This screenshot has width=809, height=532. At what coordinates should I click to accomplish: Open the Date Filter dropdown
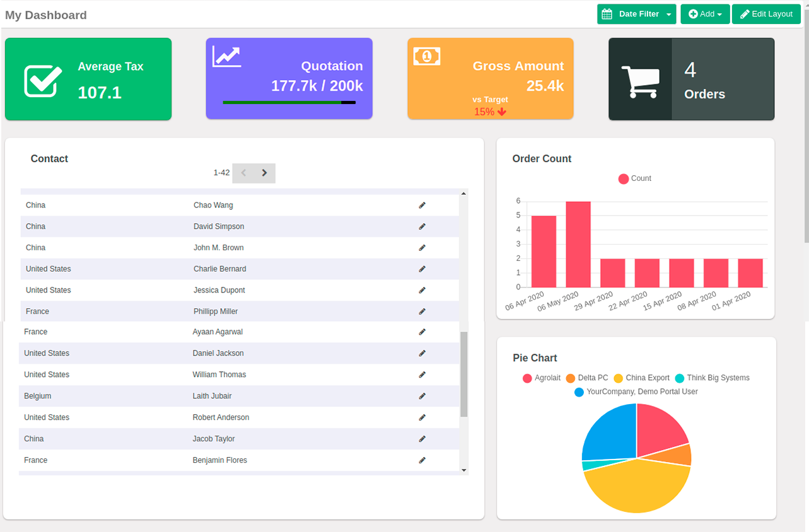coord(636,14)
